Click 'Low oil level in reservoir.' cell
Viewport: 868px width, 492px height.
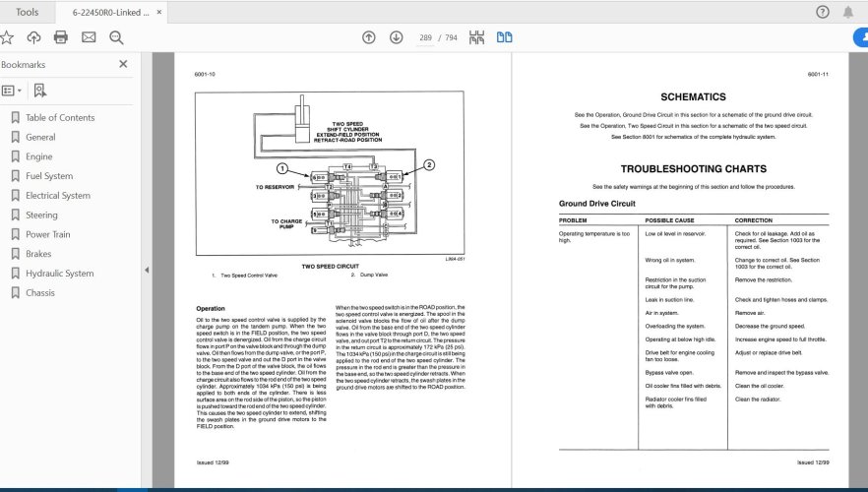pos(675,234)
